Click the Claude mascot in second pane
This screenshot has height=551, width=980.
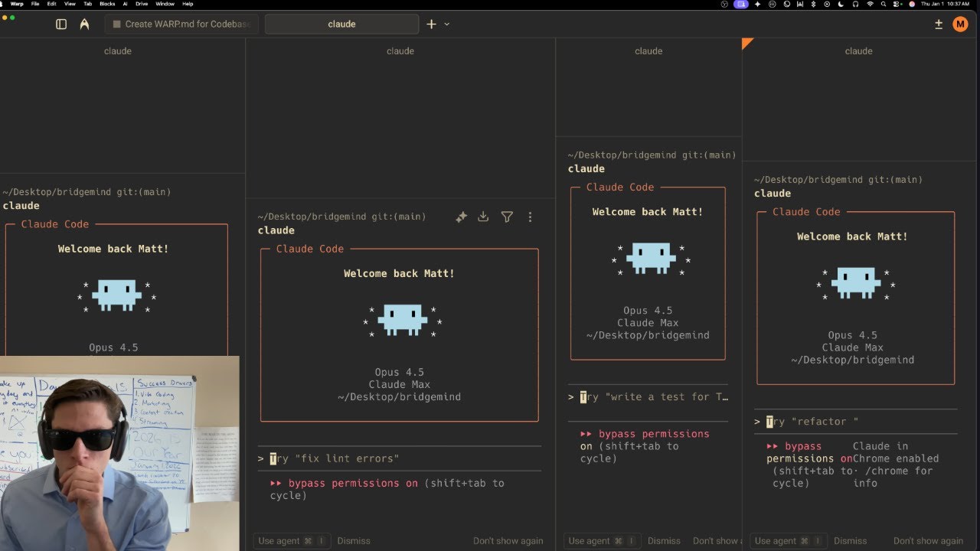pyautogui.click(x=402, y=321)
